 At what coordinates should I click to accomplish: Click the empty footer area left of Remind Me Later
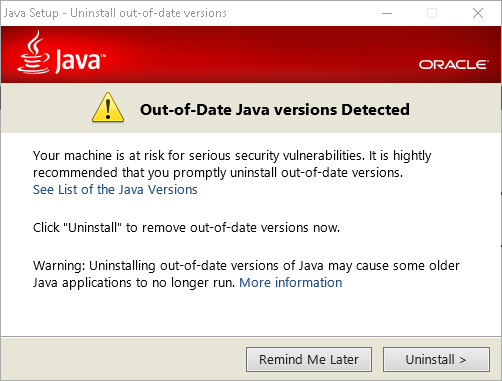click(x=123, y=359)
